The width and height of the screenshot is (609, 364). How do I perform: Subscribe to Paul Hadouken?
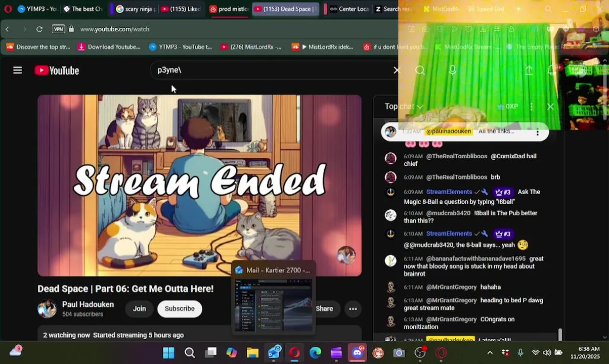point(180,308)
